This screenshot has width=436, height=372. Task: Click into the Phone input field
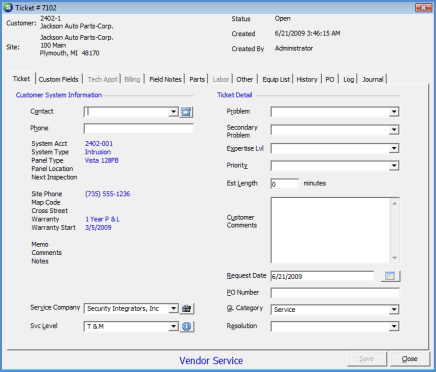coord(139,129)
